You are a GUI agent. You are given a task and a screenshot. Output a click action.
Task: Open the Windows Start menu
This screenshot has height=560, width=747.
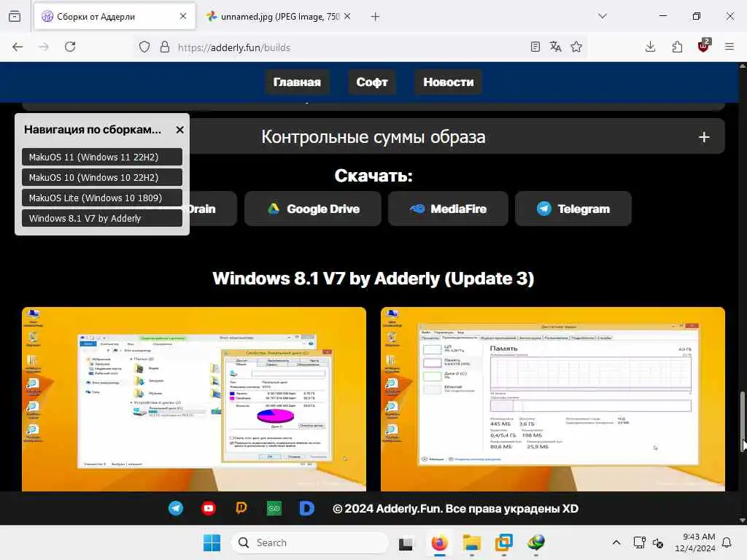[212, 542]
